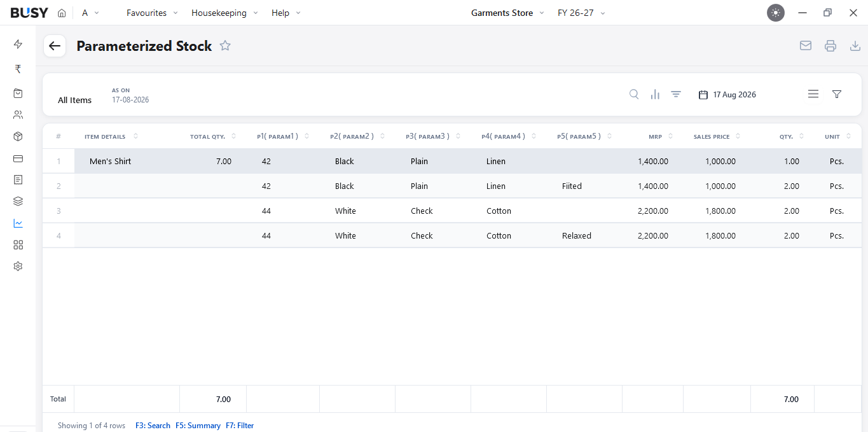
Task: Open search with magnifier icon
Action: [x=634, y=94]
